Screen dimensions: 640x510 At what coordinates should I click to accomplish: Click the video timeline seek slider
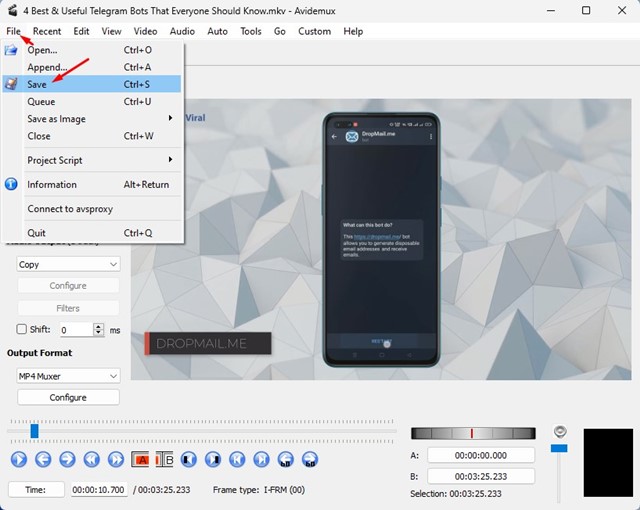[x=200, y=431]
